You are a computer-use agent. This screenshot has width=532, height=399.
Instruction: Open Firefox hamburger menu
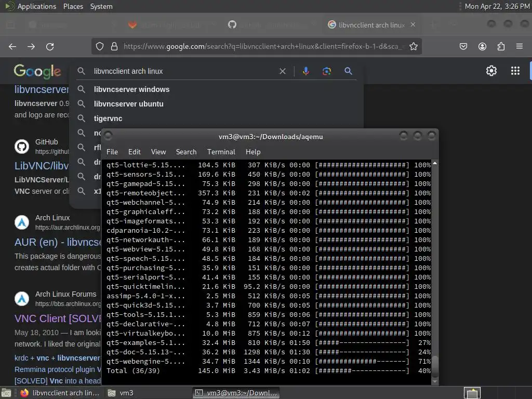520,46
